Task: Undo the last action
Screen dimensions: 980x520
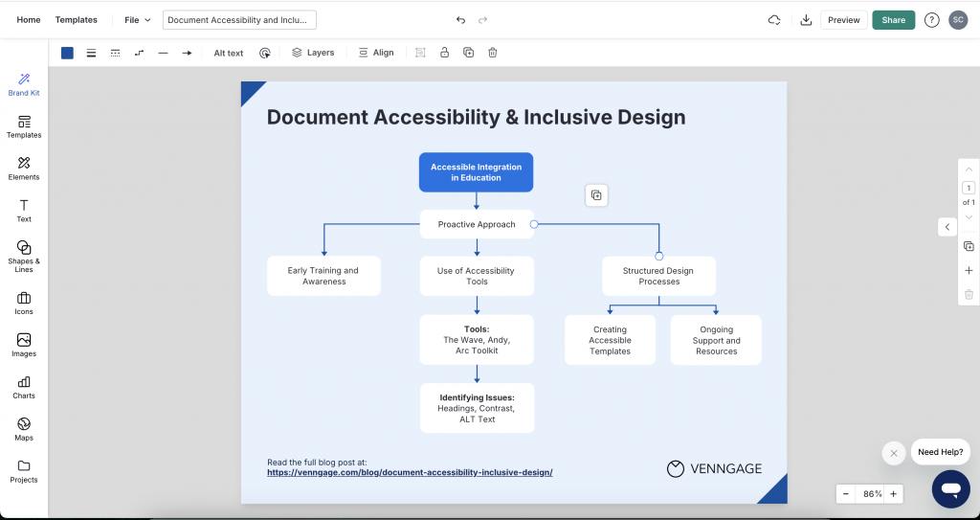Action: pos(460,20)
